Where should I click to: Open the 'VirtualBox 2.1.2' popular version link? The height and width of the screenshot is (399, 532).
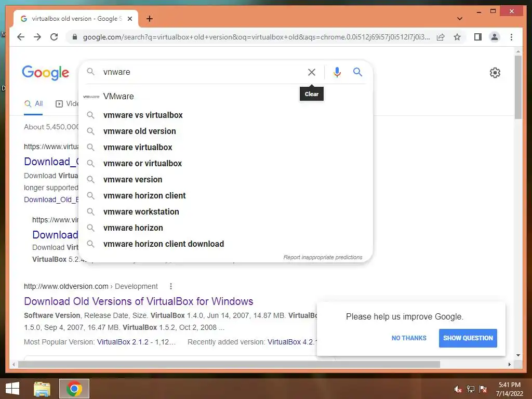click(x=137, y=342)
